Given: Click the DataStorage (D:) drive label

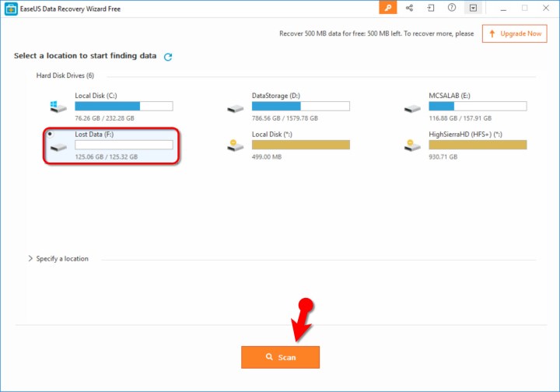Looking at the screenshot, I should (275, 95).
